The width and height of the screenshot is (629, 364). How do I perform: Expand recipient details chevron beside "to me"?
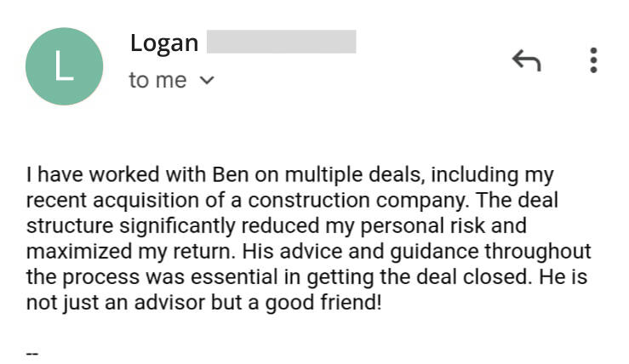(x=206, y=82)
